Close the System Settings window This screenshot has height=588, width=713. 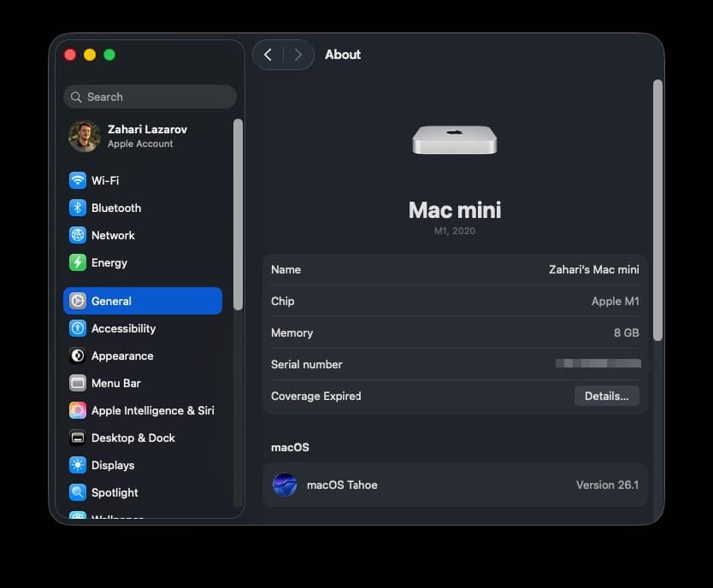[x=70, y=55]
